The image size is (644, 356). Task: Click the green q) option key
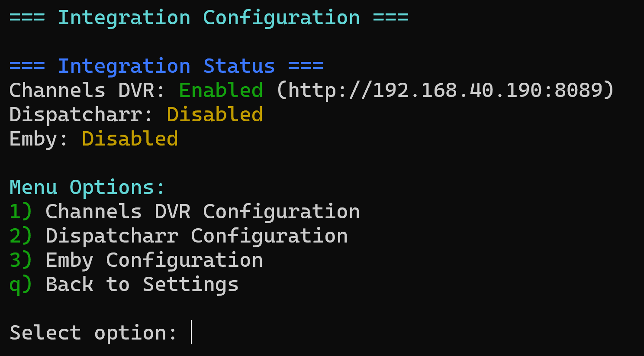pos(21,285)
